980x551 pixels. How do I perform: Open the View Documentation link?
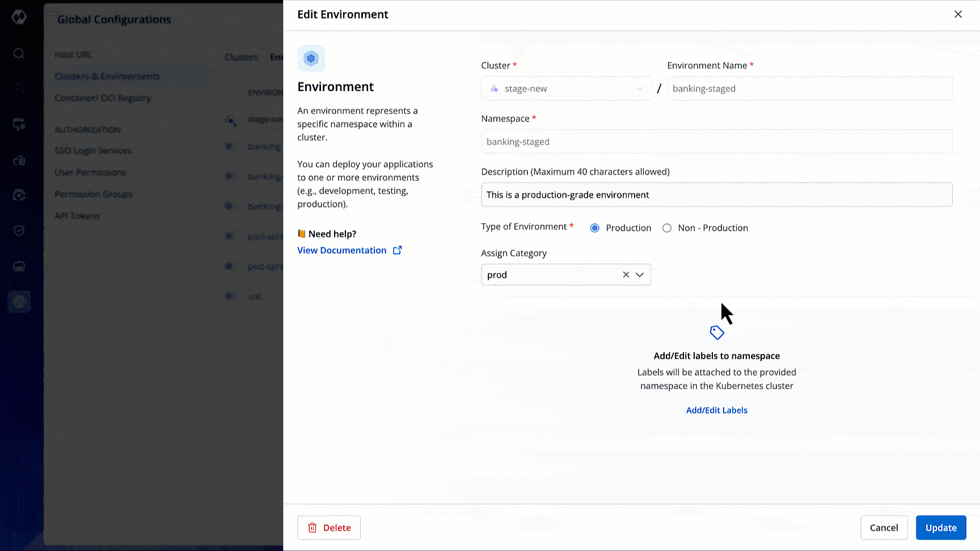[x=342, y=250]
